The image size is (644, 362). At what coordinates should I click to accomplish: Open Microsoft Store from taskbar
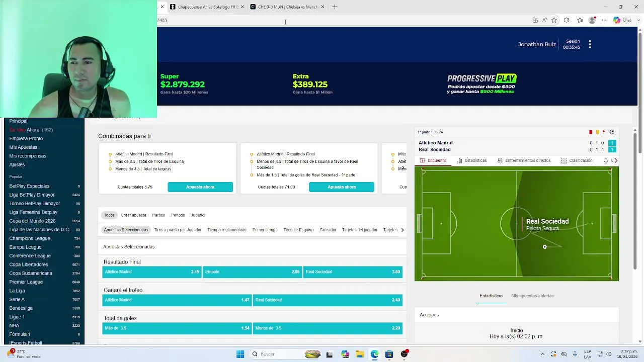389,354
